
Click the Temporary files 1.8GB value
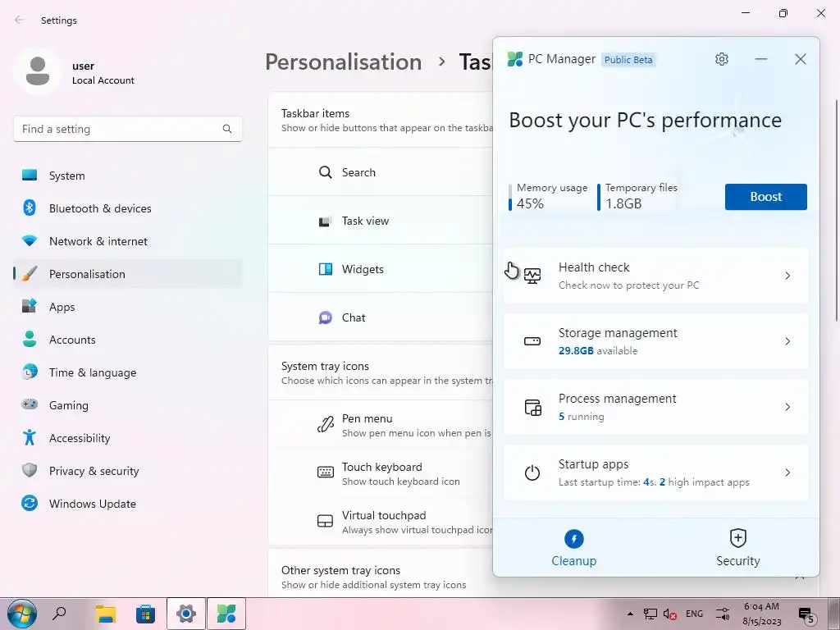point(623,203)
